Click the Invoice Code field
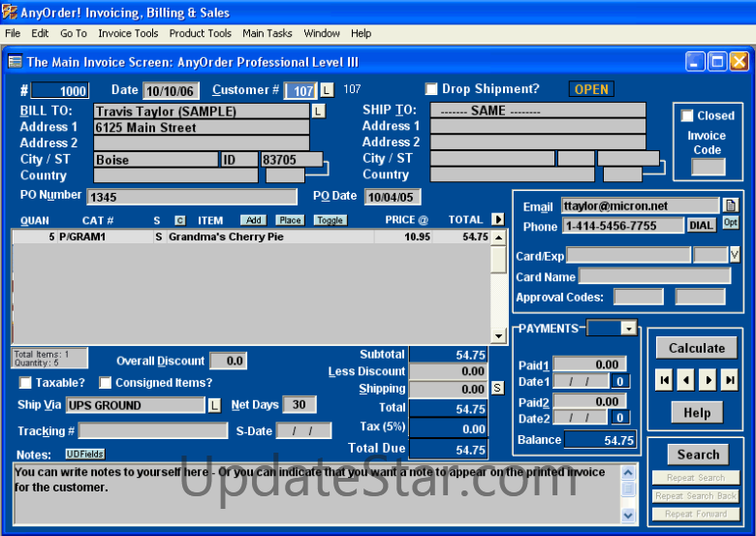 [x=708, y=167]
